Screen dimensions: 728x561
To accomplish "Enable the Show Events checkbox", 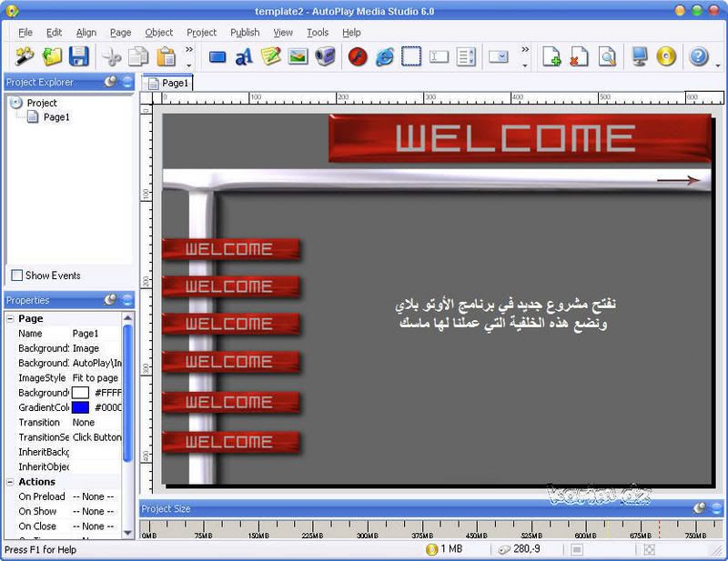I will (16, 275).
